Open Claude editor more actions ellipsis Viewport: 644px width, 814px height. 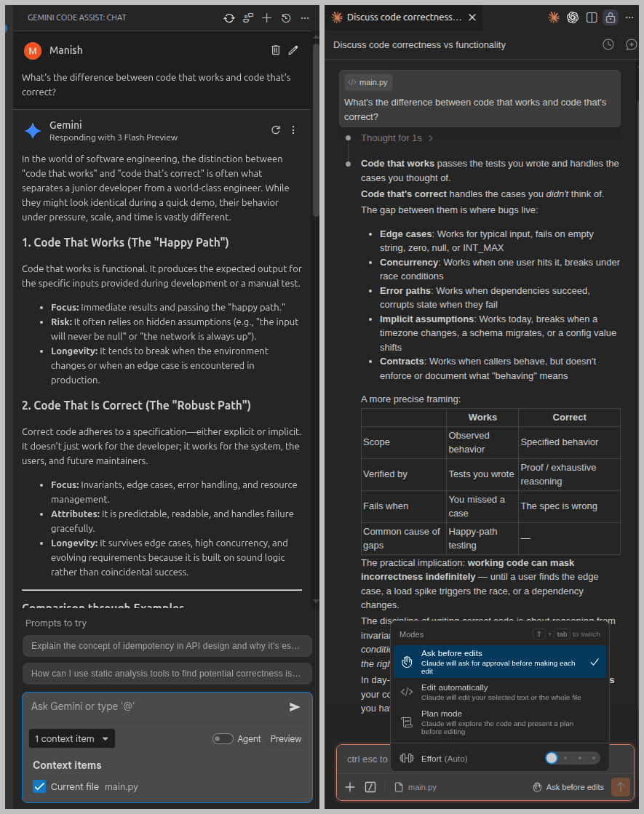[629, 17]
